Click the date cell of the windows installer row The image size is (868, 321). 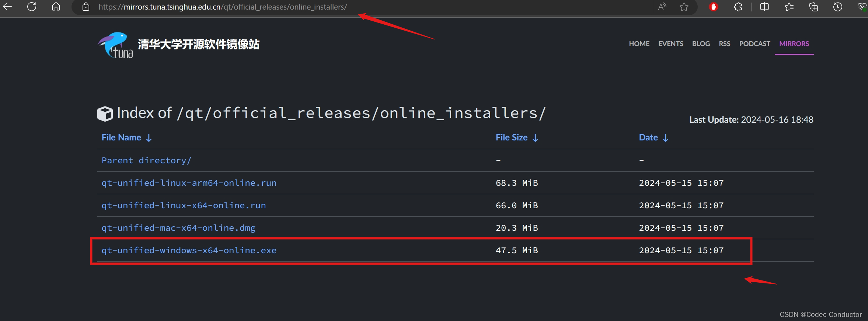[681, 250]
